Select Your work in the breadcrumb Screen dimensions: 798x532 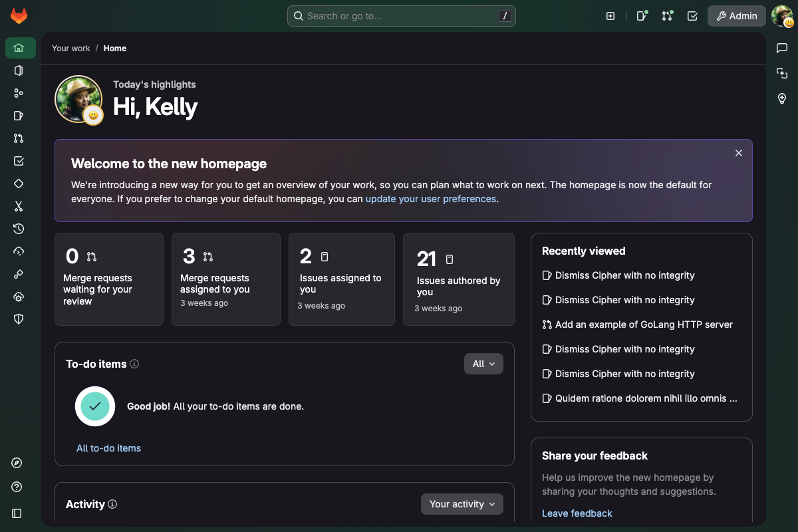70,48
